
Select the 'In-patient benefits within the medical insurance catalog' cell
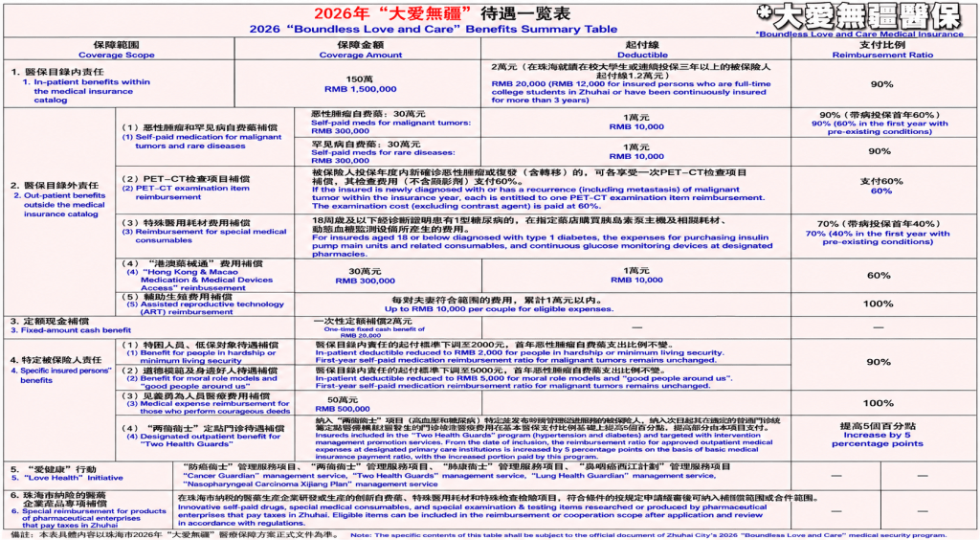point(80,85)
